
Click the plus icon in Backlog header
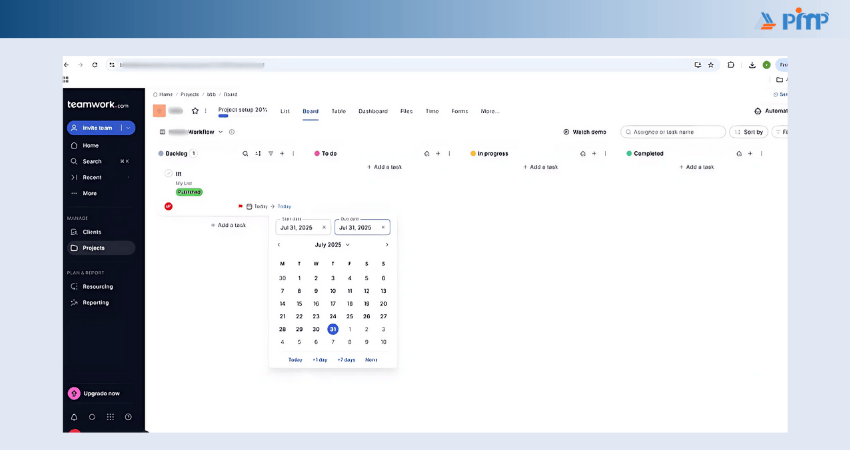pos(282,153)
